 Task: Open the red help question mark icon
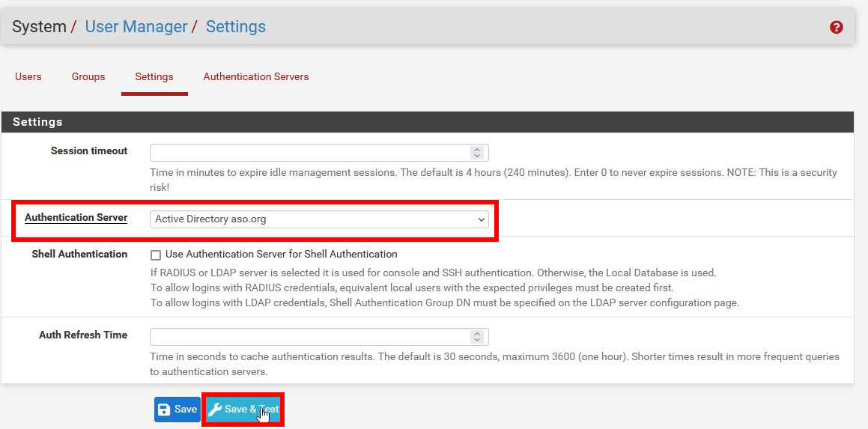837,27
